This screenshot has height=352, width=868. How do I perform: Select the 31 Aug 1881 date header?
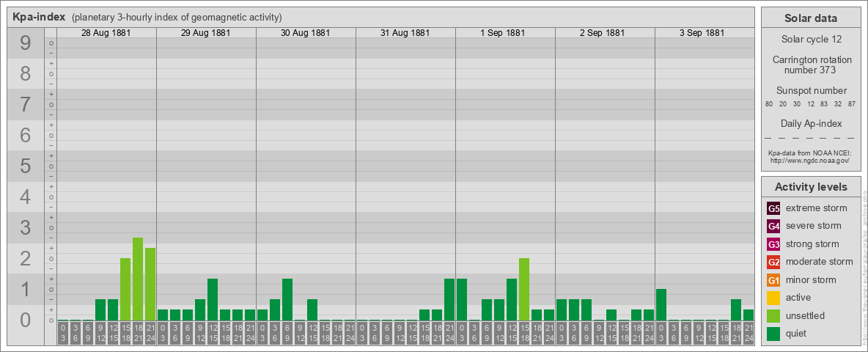[x=405, y=33]
